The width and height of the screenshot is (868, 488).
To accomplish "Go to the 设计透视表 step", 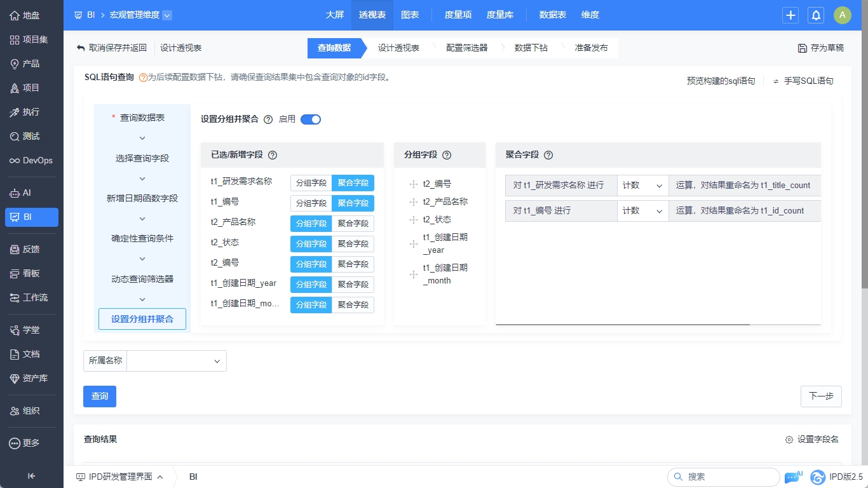I will coord(398,48).
